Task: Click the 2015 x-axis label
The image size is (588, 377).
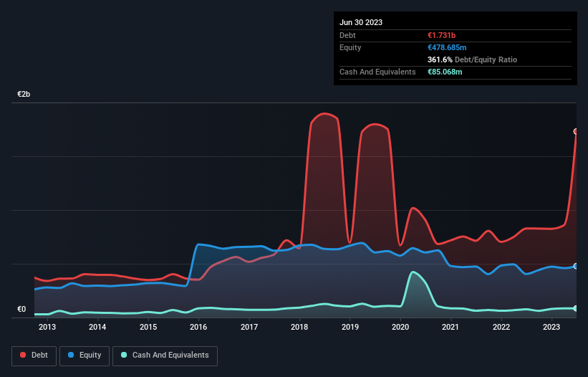Action: point(148,327)
